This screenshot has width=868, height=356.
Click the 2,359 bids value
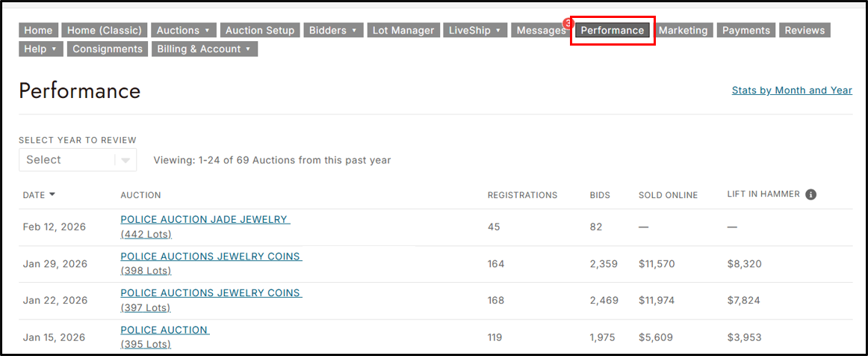(604, 264)
